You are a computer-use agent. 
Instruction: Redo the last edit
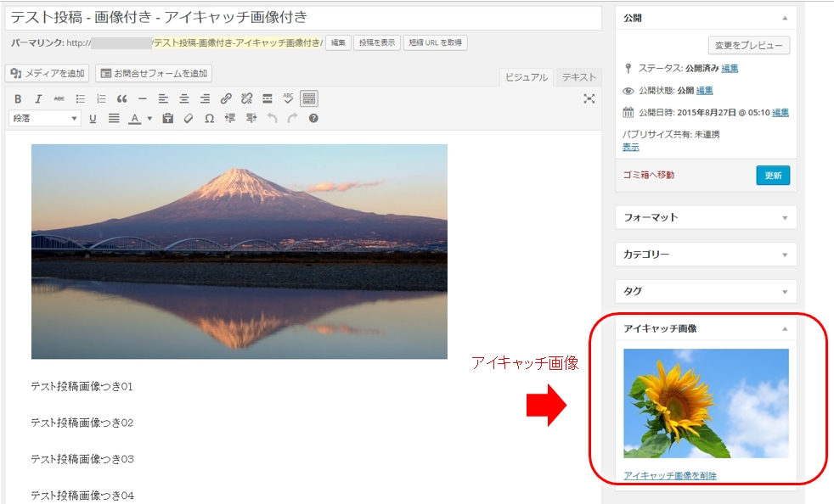pyautogui.click(x=292, y=119)
